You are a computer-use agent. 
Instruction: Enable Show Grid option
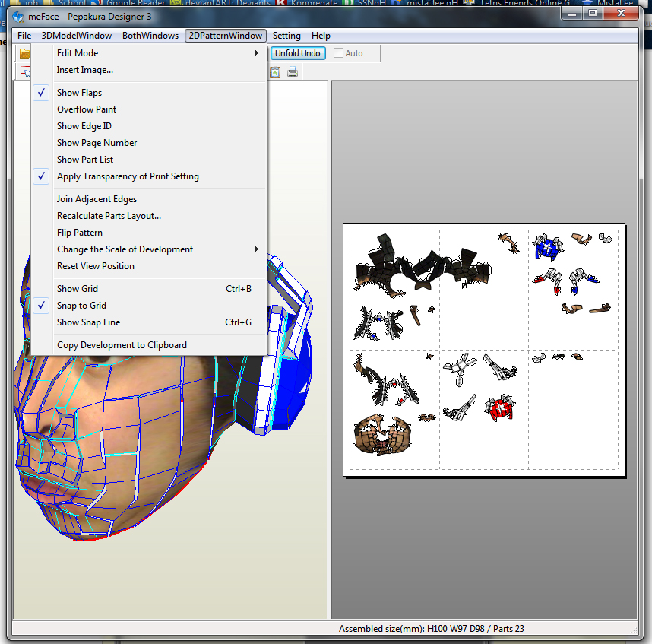coord(149,289)
